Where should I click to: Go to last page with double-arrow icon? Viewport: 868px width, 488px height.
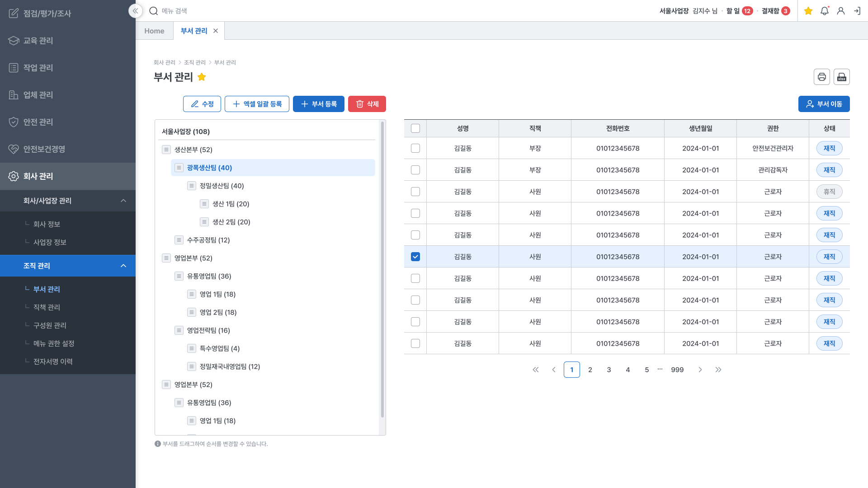718,370
